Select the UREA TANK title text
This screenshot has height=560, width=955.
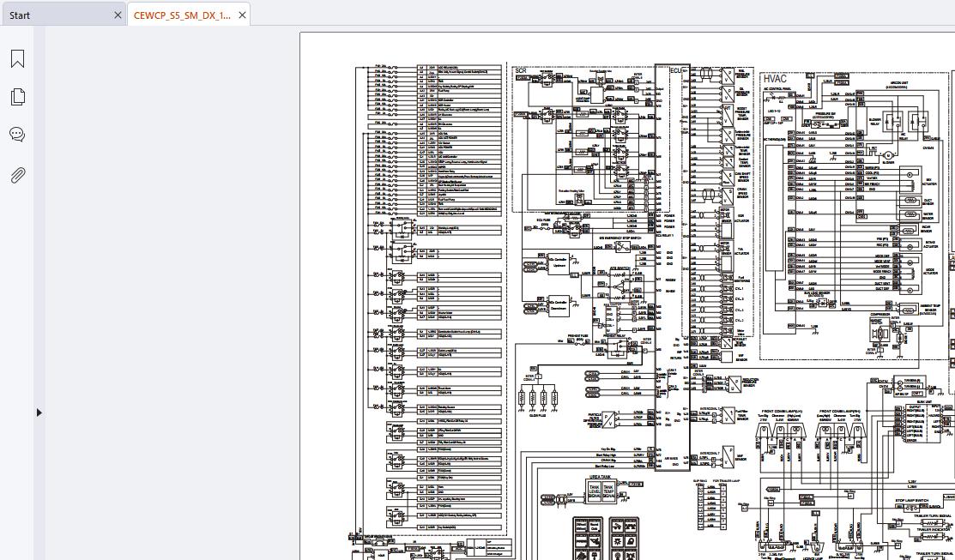click(601, 477)
